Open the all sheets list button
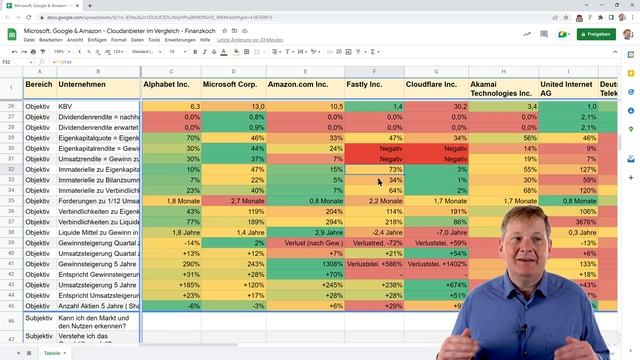This screenshot has height=360, width=640. click(29, 353)
